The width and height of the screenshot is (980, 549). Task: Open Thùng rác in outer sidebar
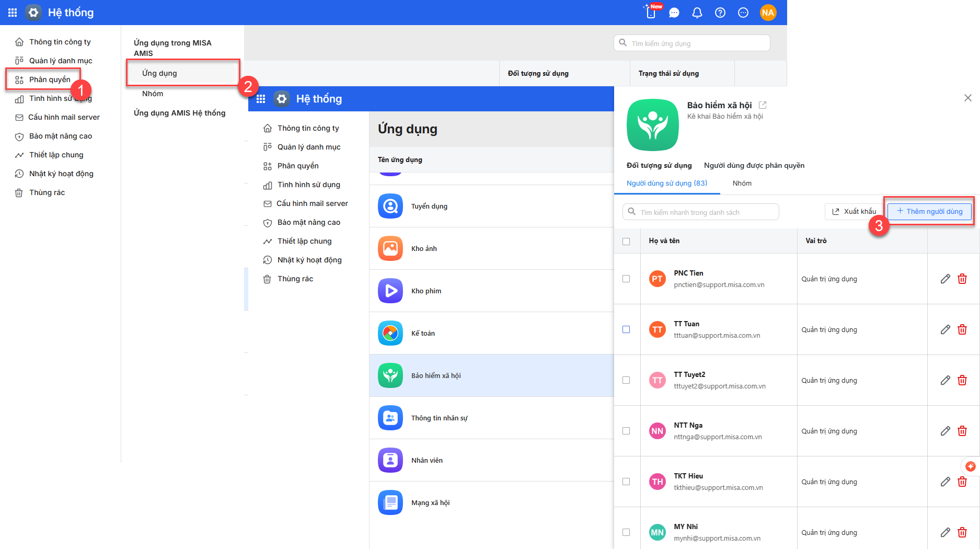tap(47, 192)
